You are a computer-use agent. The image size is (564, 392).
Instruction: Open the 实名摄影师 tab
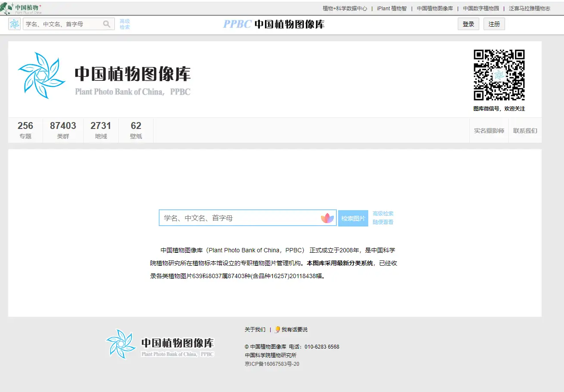pyautogui.click(x=489, y=131)
